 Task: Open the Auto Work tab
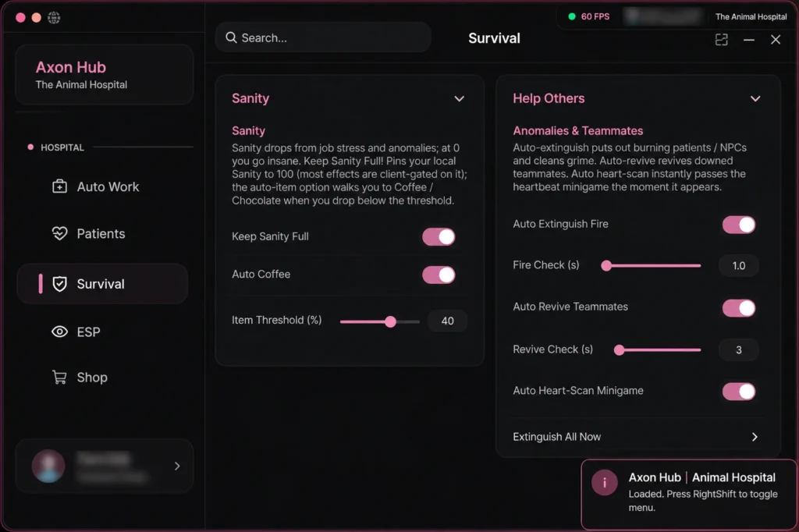102,186
